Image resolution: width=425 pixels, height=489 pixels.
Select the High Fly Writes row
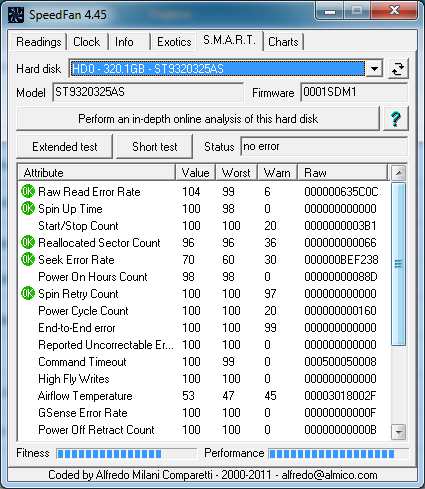(204, 379)
